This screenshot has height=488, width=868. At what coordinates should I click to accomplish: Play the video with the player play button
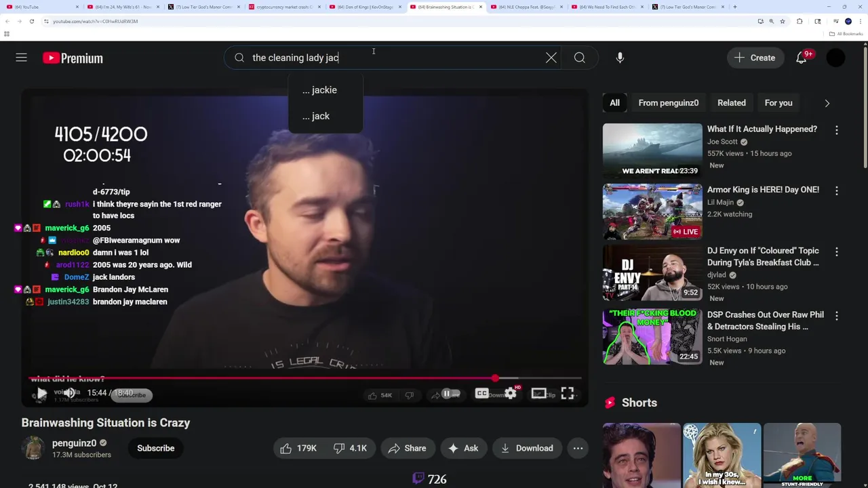[x=41, y=394]
